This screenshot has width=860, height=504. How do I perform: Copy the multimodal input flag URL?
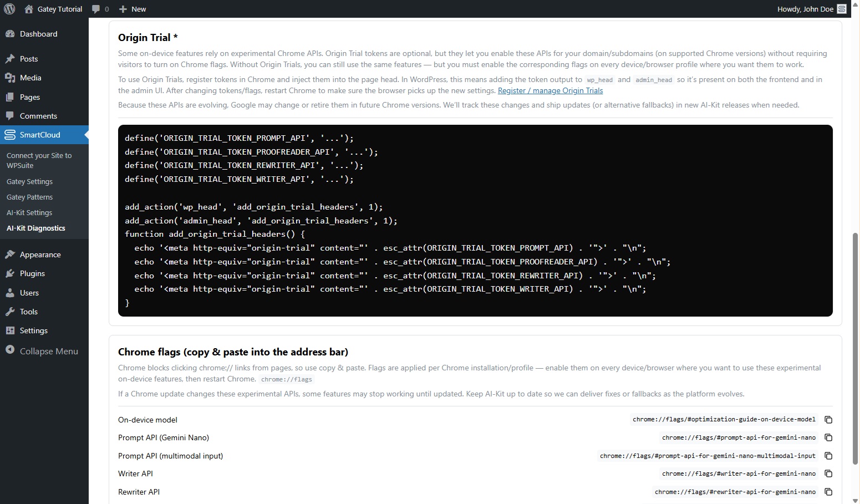(828, 456)
